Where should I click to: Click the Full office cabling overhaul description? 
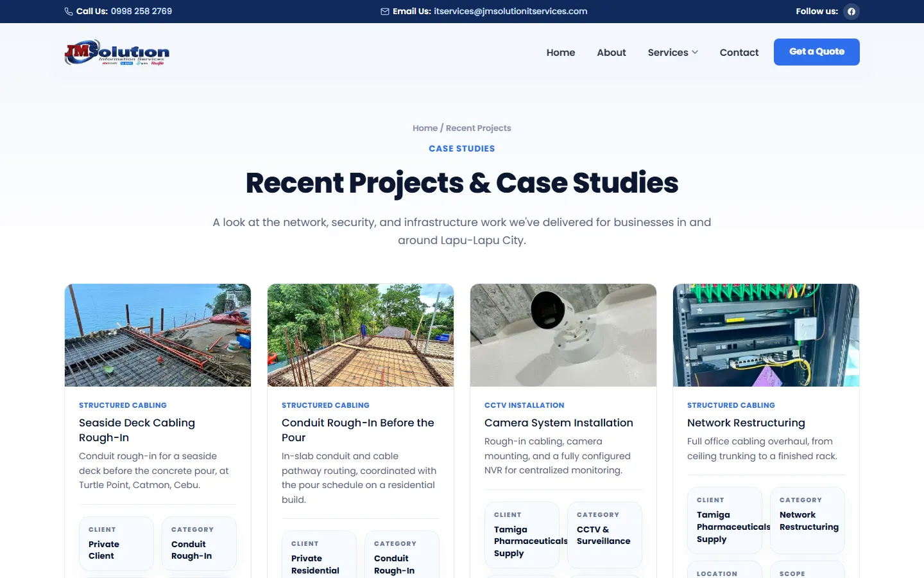(x=762, y=449)
